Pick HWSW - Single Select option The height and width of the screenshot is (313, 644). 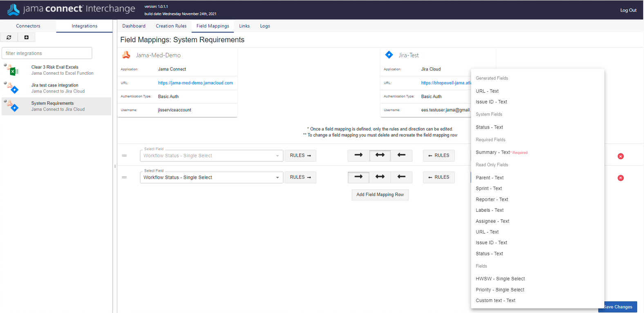[x=500, y=279]
